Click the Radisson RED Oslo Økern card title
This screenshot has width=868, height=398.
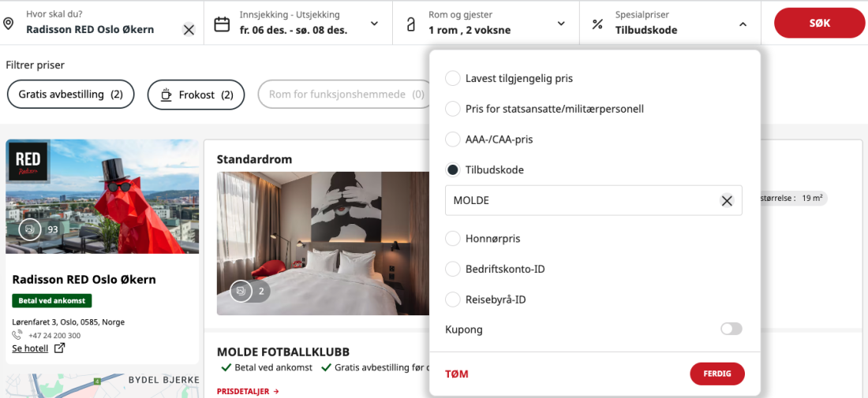coord(84,280)
